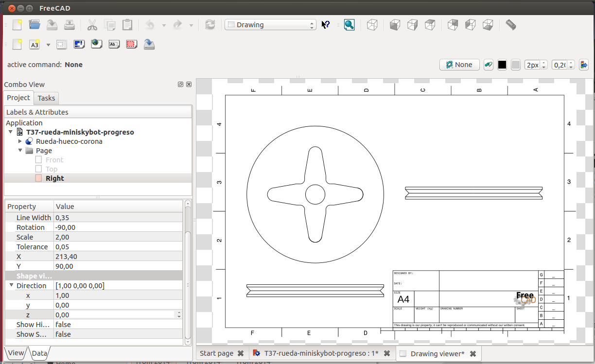This screenshot has width=595, height=364.
Task: Insert orthographic views in drawing icon
Action: (79, 44)
